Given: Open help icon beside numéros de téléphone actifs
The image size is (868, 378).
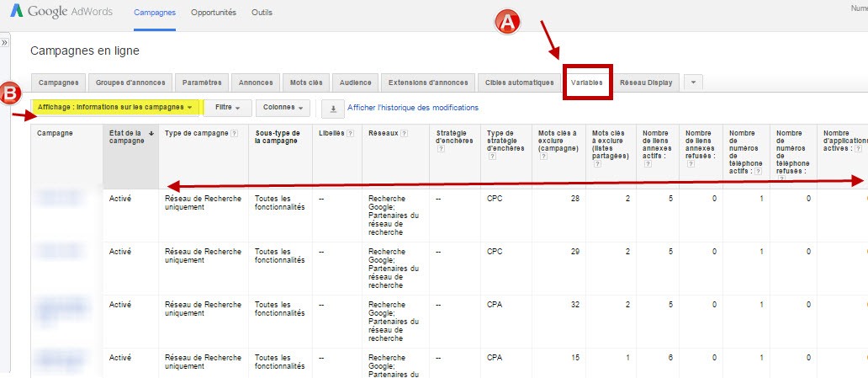Looking at the screenshot, I should click(x=759, y=171).
